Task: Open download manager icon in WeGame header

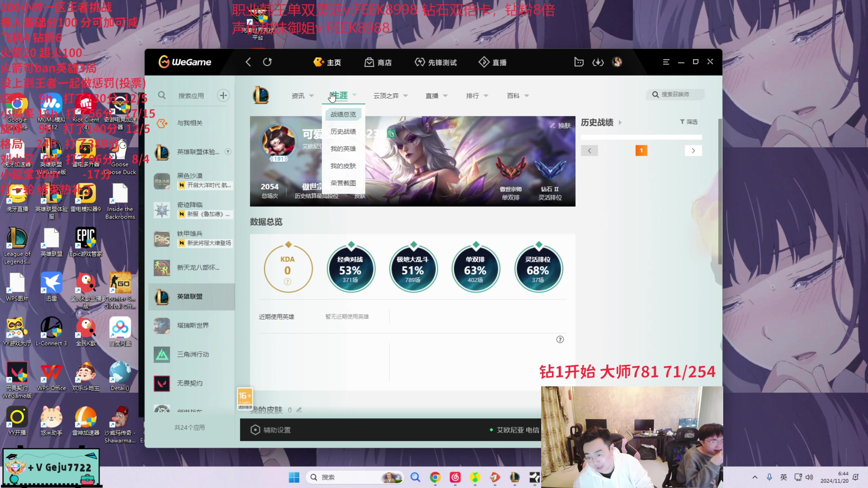Action: [598, 62]
